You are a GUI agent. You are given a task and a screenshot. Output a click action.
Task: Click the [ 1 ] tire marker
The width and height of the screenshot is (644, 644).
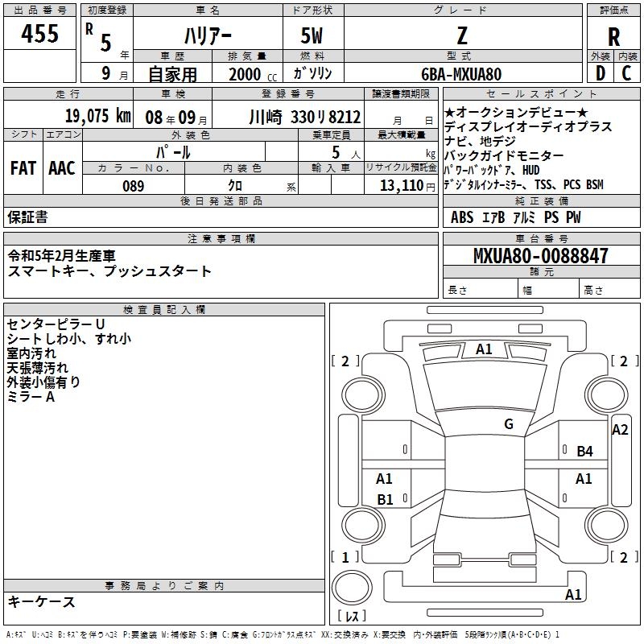tap(345, 557)
